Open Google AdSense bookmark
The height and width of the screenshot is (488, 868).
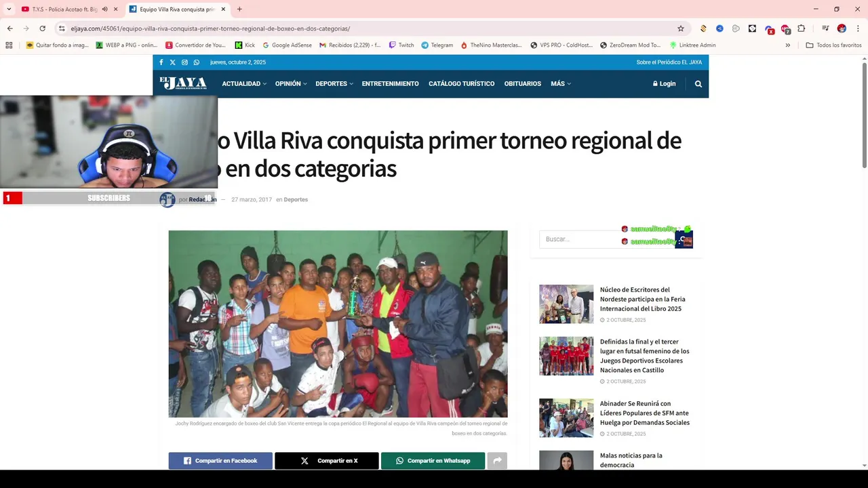coord(287,45)
